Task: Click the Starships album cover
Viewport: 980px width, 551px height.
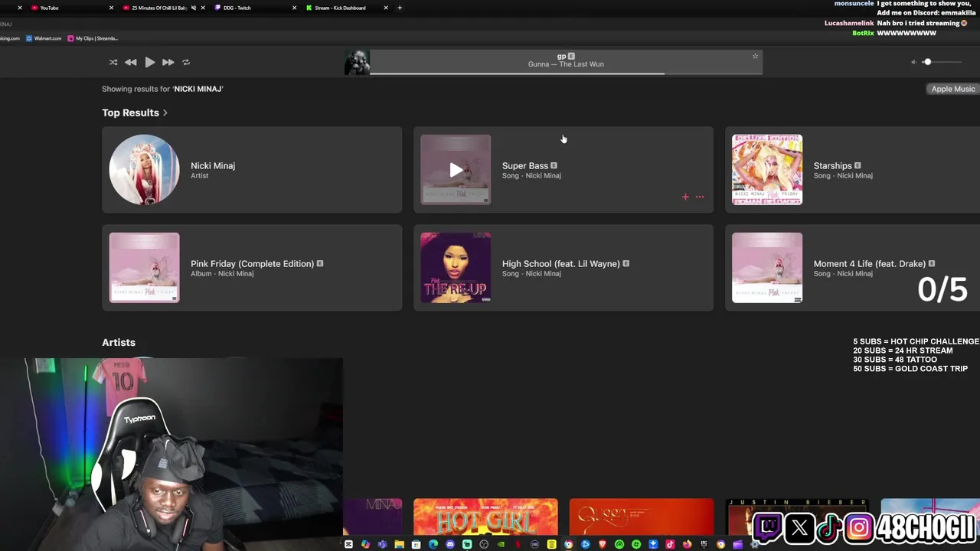Action: (767, 170)
